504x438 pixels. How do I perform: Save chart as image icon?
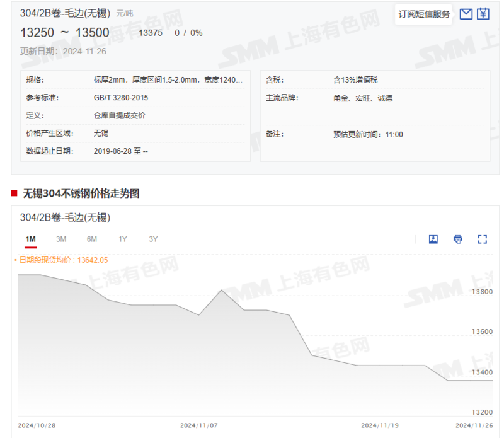[433, 239]
